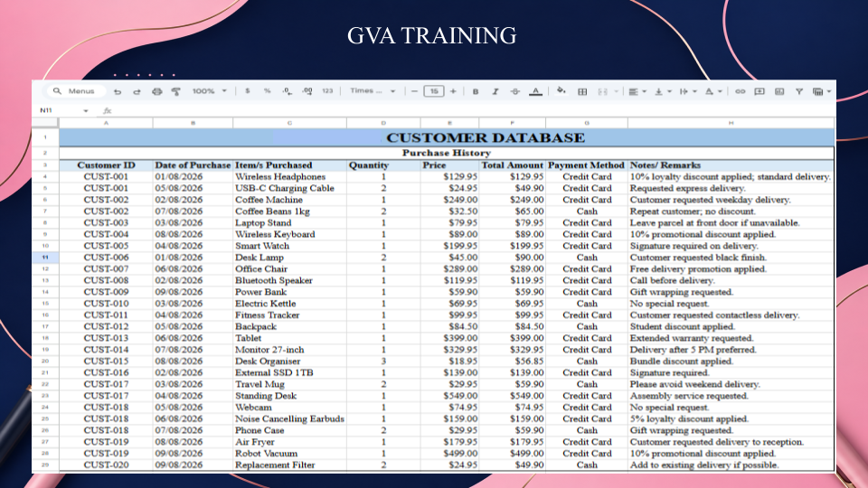The height and width of the screenshot is (488, 868).
Task: Select column A header
Action: tap(106, 123)
